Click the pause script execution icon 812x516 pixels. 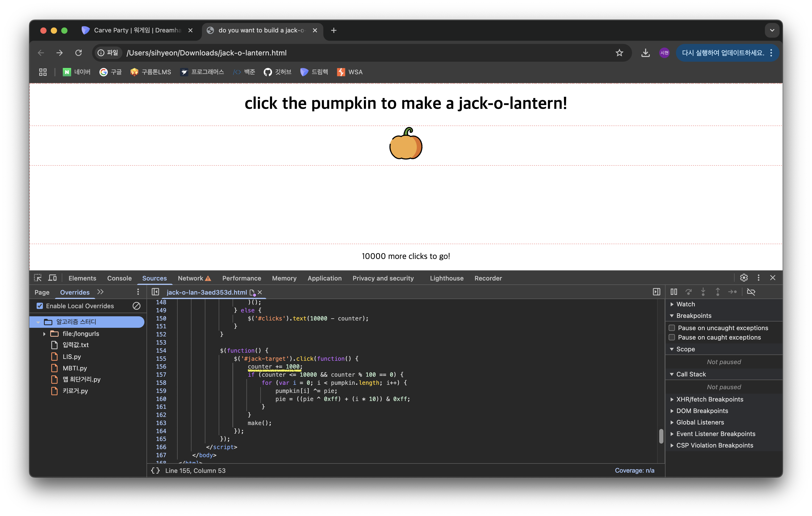(673, 292)
